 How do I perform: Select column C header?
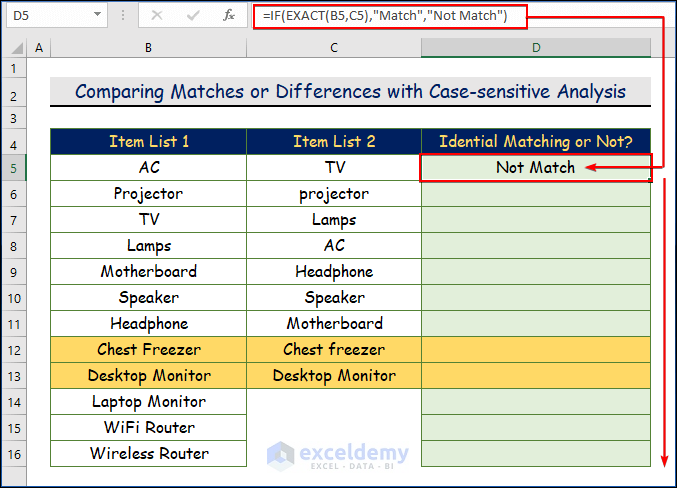pyautogui.click(x=334, y=47)
